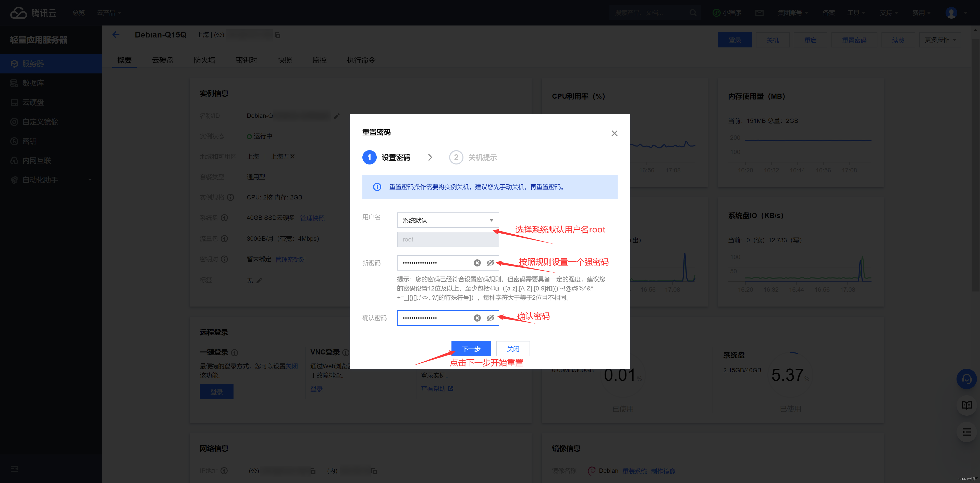Open the 查看帮助 link
Viewport: 980px width, 483px height.
coord(437,389)
